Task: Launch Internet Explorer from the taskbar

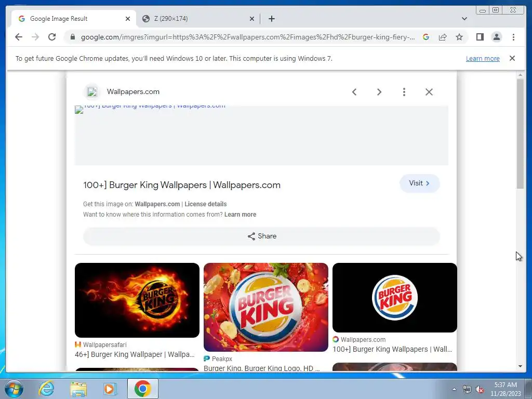Action: coord(46,389)
